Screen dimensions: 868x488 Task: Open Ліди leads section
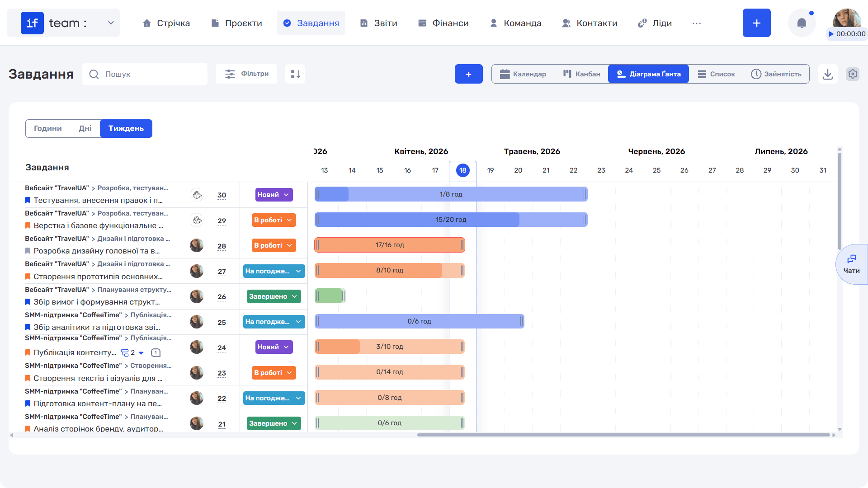655,23
